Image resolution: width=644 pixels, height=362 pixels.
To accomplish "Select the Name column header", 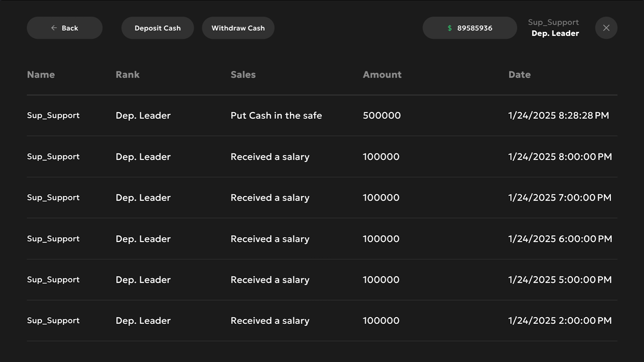I will [x=41, y=74].
